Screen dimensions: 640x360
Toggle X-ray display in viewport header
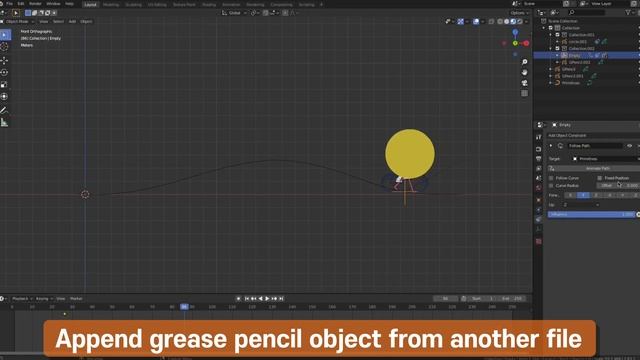[491, 22]
